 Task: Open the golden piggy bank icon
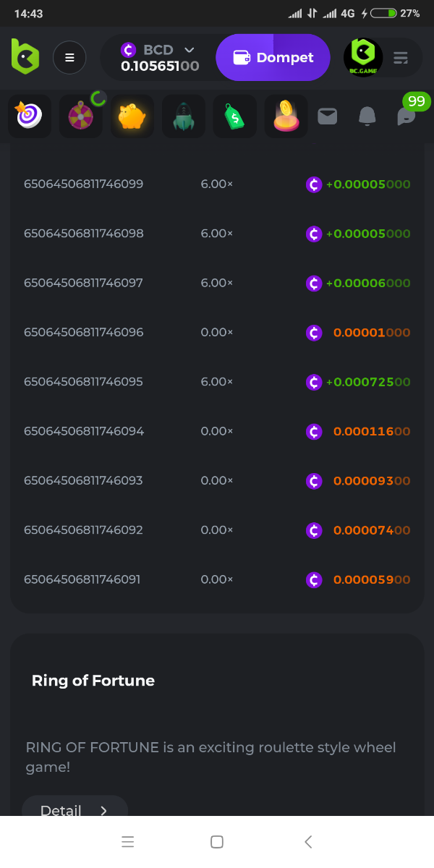(x=132, y=116)
